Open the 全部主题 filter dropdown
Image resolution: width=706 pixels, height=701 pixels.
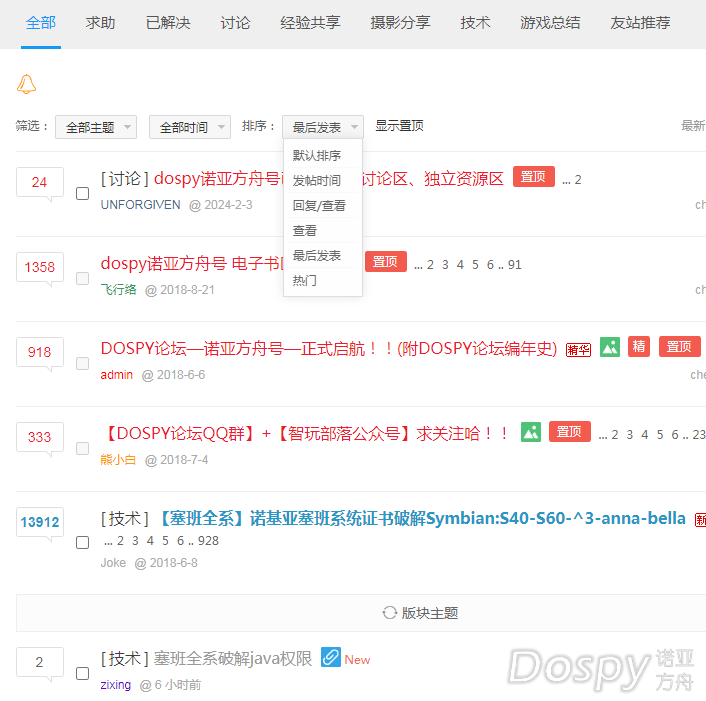[x=96, y=127]
